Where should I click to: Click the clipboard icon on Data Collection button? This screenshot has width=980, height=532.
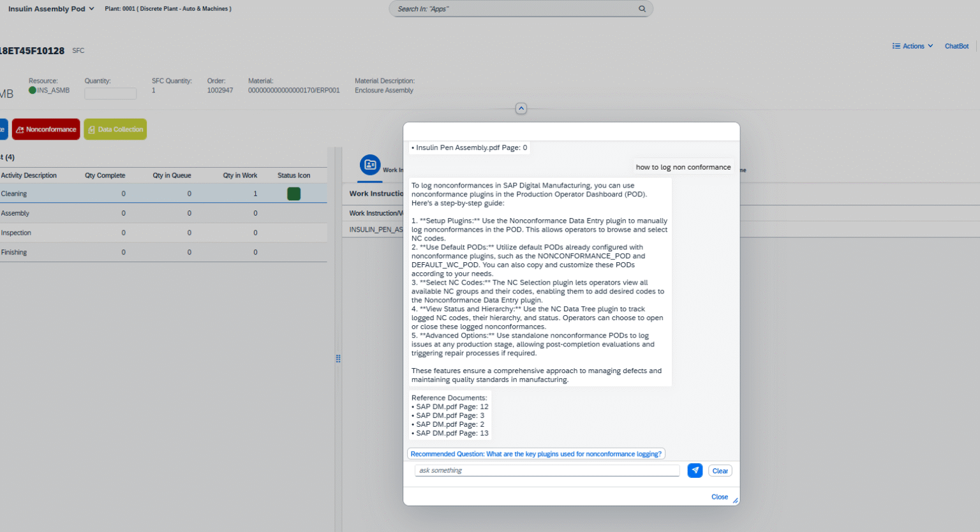91,129
